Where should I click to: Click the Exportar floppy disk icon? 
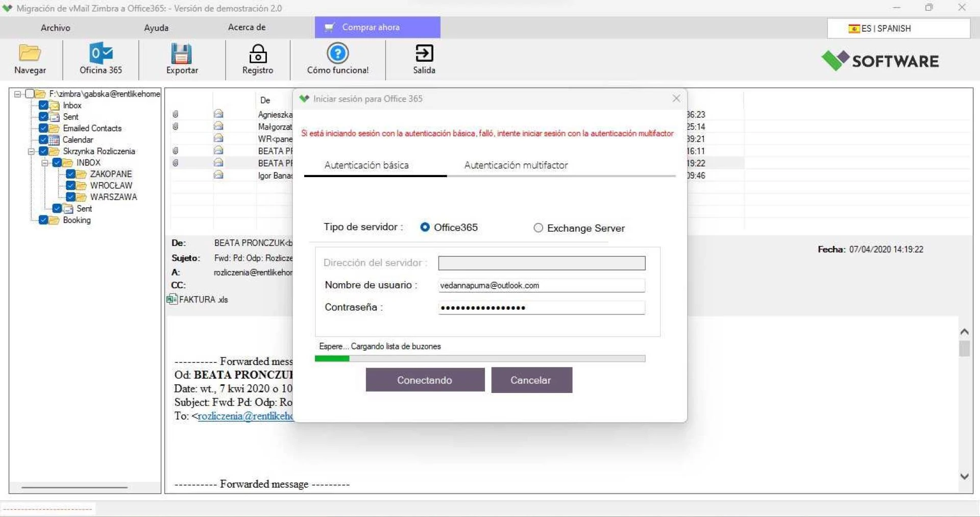[x=181, y=53]
